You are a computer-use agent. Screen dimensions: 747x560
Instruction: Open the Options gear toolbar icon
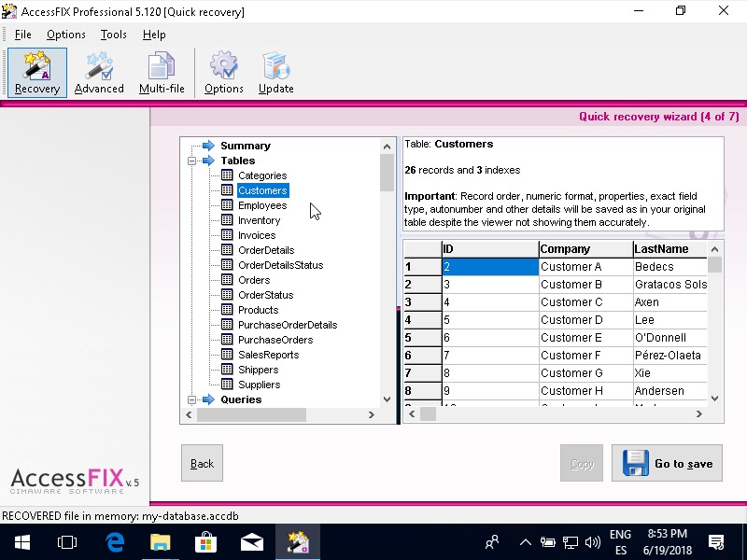click(223, 72)
